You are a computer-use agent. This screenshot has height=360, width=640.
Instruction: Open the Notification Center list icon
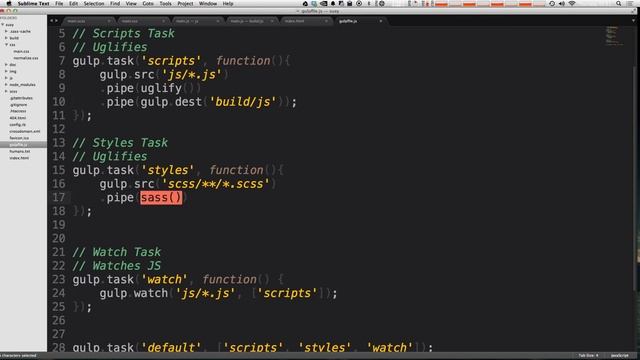pyautogui.click(x=631, y=4)
